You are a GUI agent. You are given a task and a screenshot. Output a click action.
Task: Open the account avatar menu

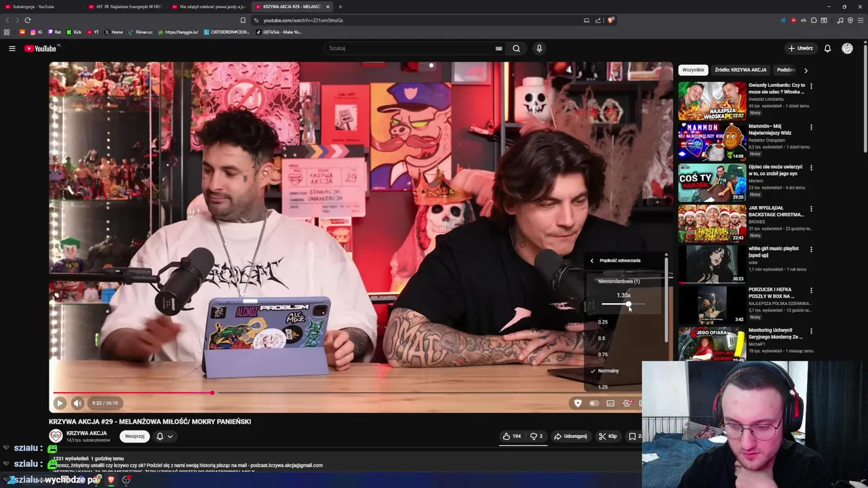coord(847,48)
